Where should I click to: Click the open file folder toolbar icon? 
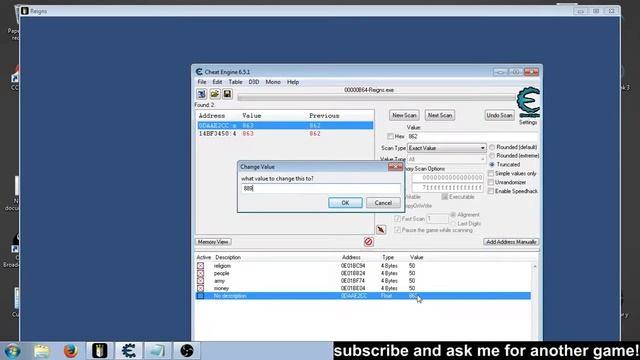[215, 94]
